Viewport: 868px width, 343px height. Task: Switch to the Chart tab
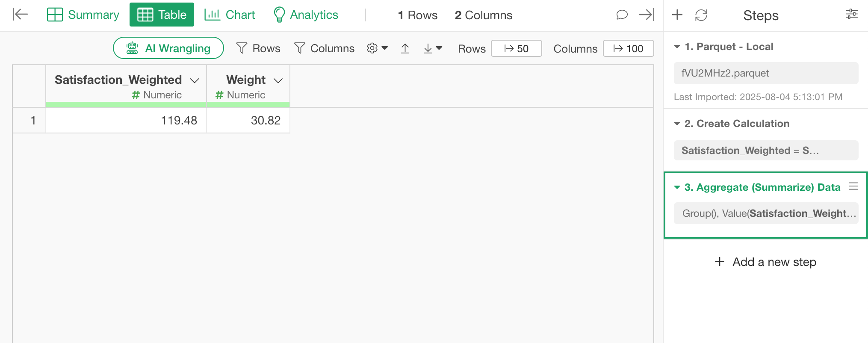coord(230,15)
